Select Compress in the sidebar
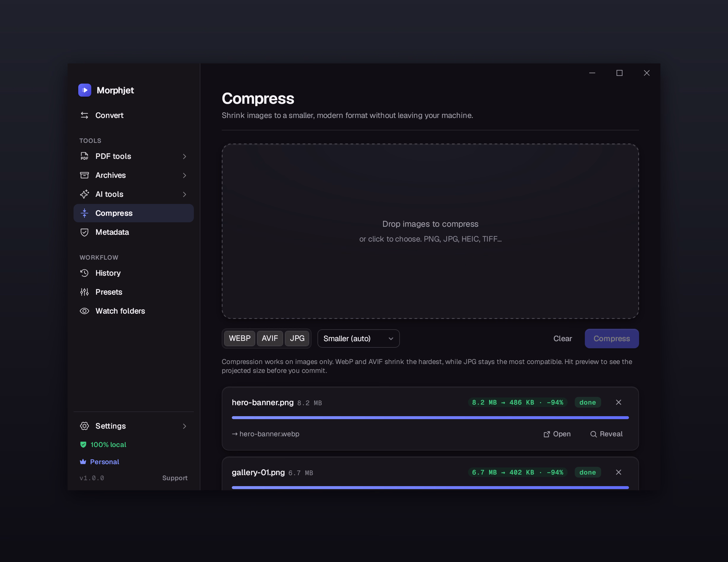Image resolution: width=728 pixels, height=562 pixels. click(133, 213)
